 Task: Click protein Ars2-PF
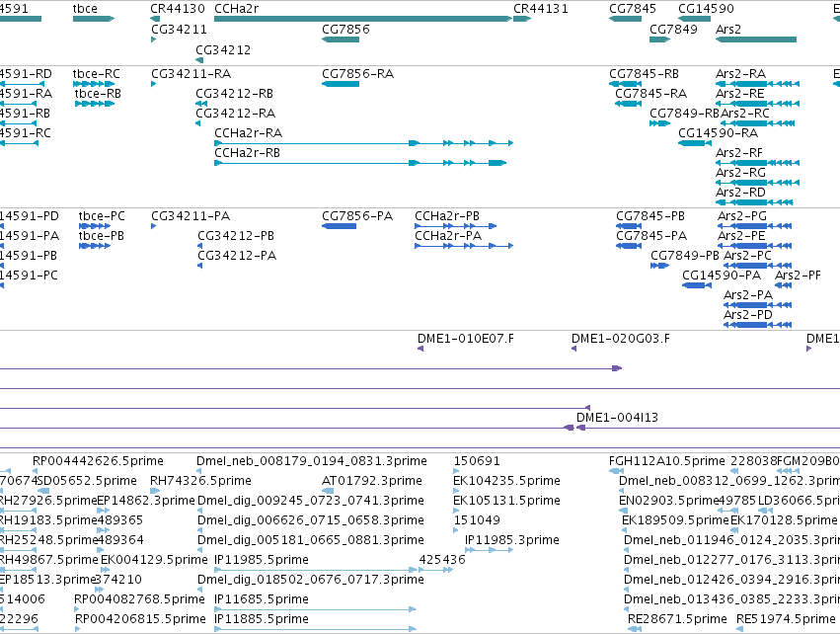pos(798,276)
